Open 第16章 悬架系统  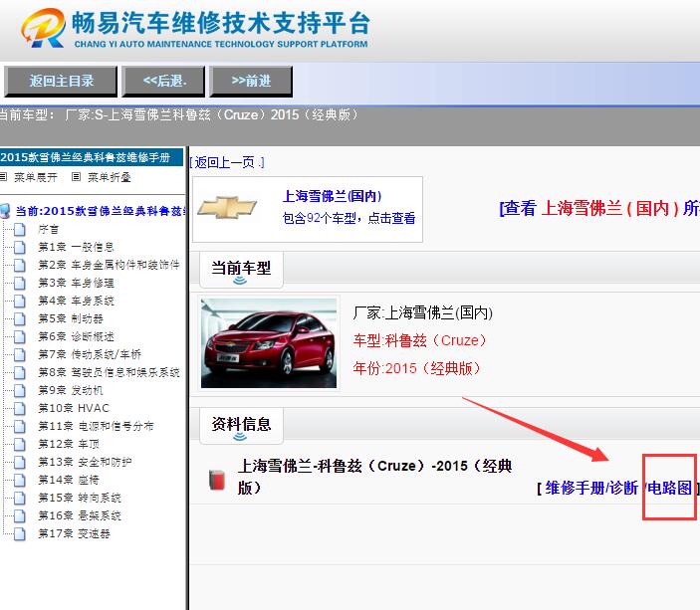click(80, 515)
